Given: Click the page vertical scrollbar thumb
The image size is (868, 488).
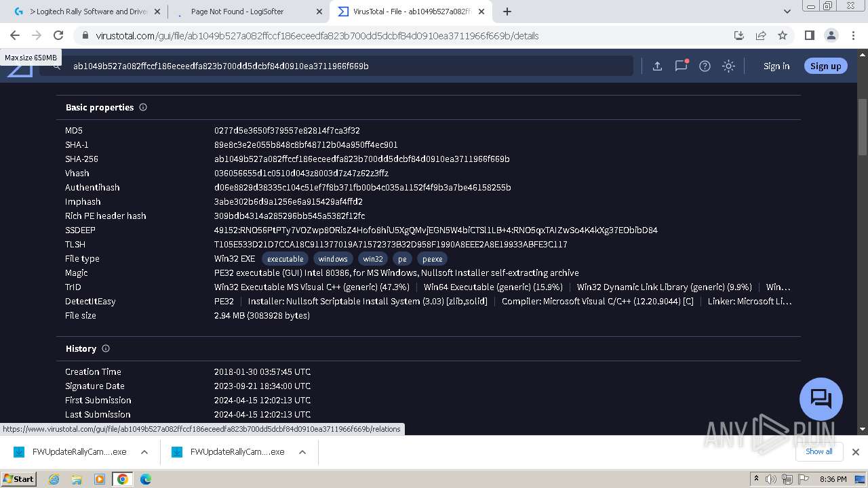Looking at the screenshot, I should pos(863,127).
